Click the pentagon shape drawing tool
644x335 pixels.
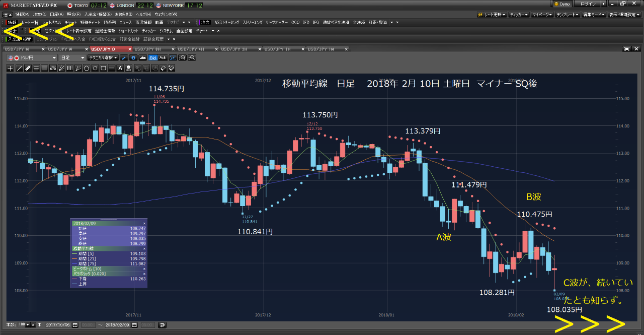(87, 68)
